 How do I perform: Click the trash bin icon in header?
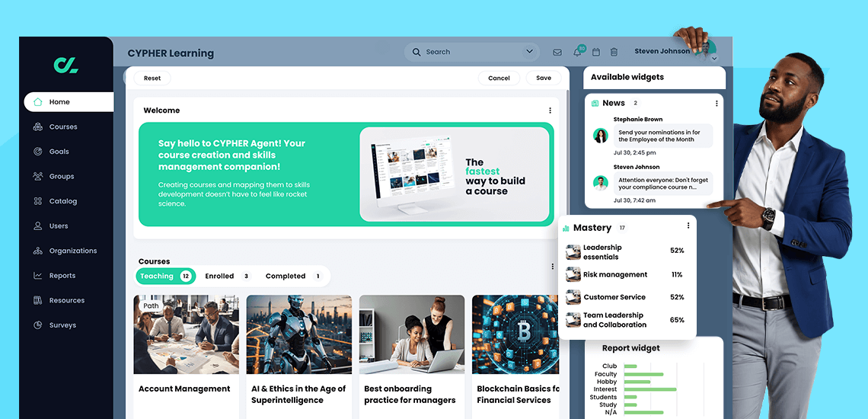614,53
